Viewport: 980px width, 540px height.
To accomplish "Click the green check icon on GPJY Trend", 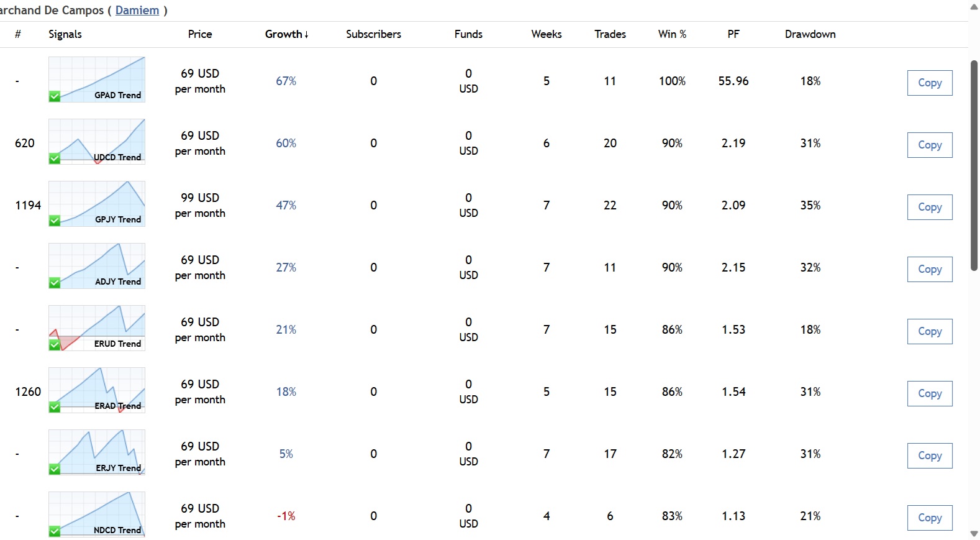I will pos(55,221).
